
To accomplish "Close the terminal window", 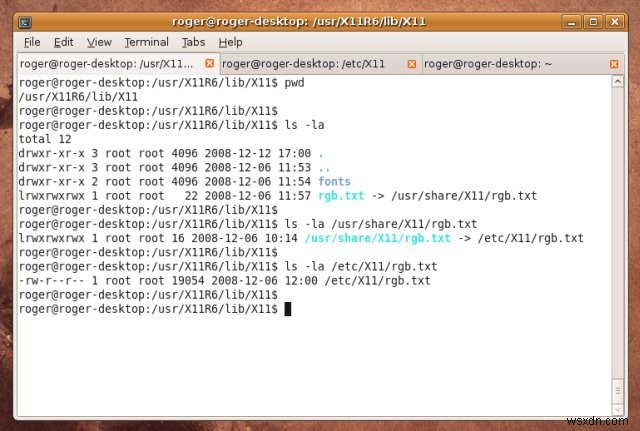I will click(x=615, y=22).
